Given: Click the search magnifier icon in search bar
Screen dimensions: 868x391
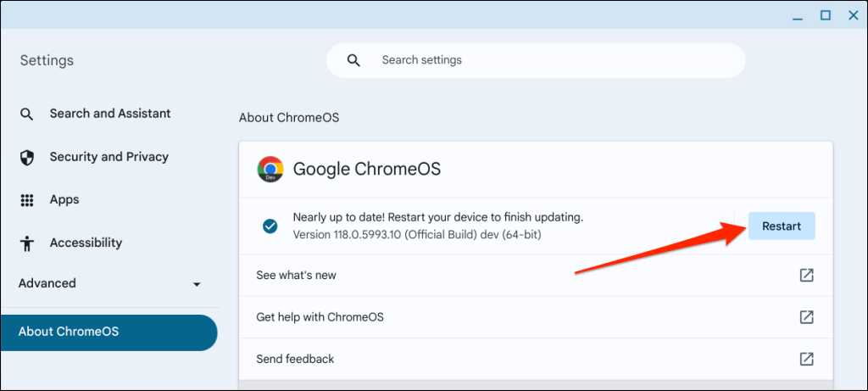Looking at the screenshot, I should click(353, 60).
